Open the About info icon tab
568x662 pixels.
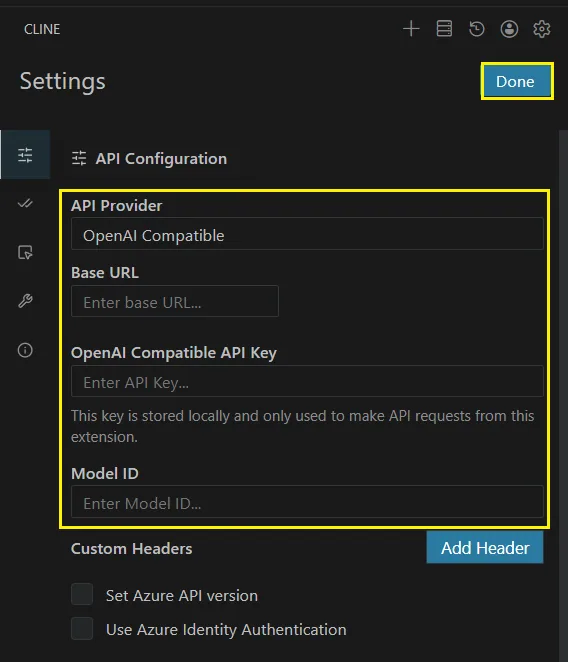(x=25, y=350)
